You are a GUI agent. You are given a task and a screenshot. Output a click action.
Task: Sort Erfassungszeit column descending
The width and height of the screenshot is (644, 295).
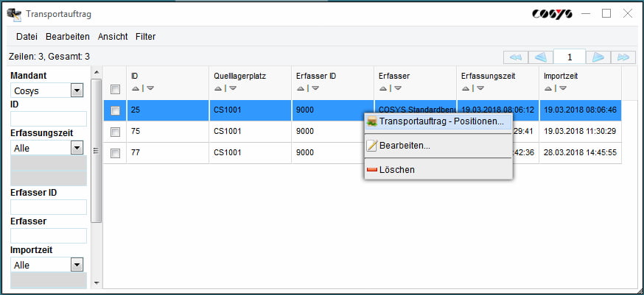pos(480,88)
